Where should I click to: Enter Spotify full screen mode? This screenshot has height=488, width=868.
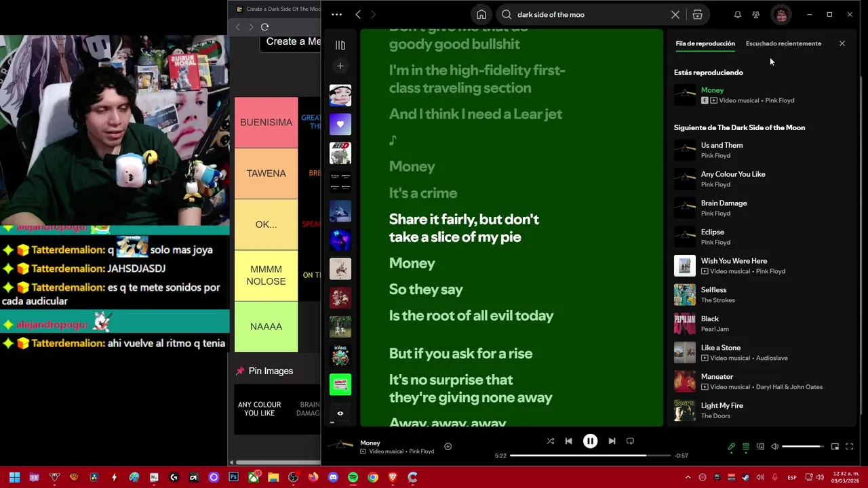click(849, 447)
